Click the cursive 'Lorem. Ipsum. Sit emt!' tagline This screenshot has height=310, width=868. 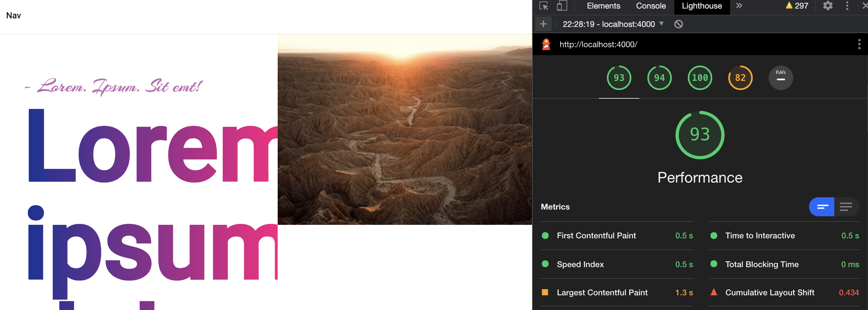[x=114, y=87]
